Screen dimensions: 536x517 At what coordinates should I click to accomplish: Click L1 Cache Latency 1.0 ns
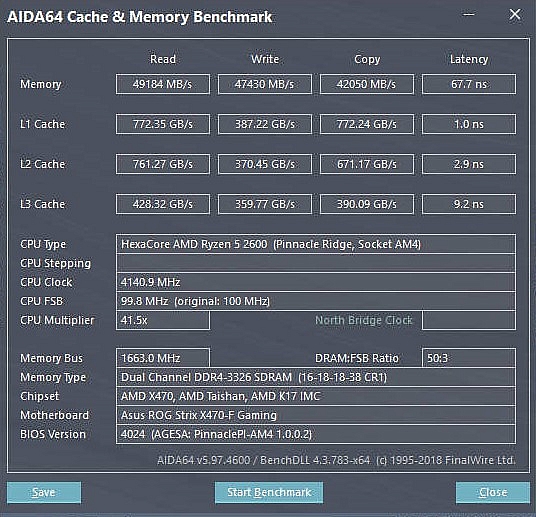point(469,124)
